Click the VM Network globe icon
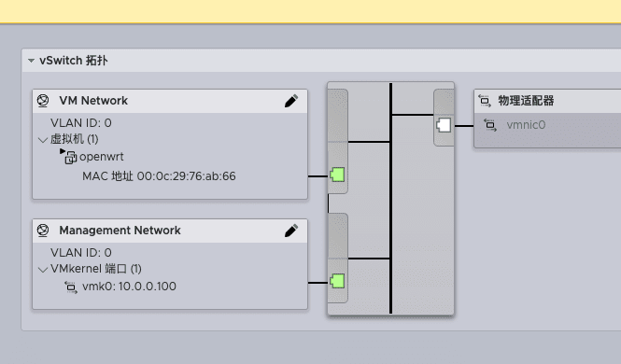This screenshot has width=621, height=364. point(43,101)
